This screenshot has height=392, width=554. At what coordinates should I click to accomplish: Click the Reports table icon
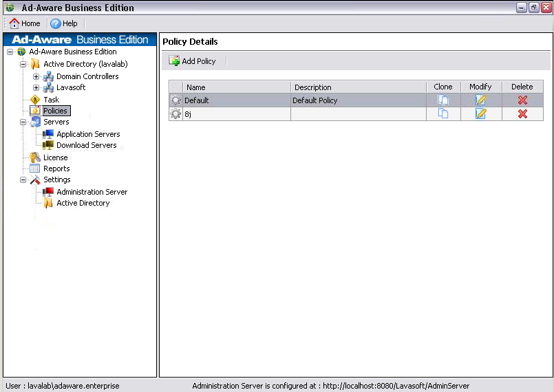click(x=35, y=168)
